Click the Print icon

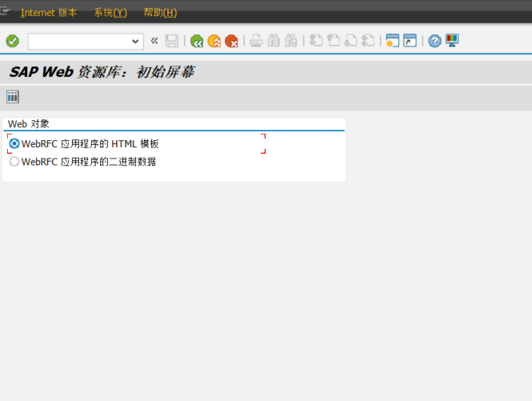click(256, 41)
